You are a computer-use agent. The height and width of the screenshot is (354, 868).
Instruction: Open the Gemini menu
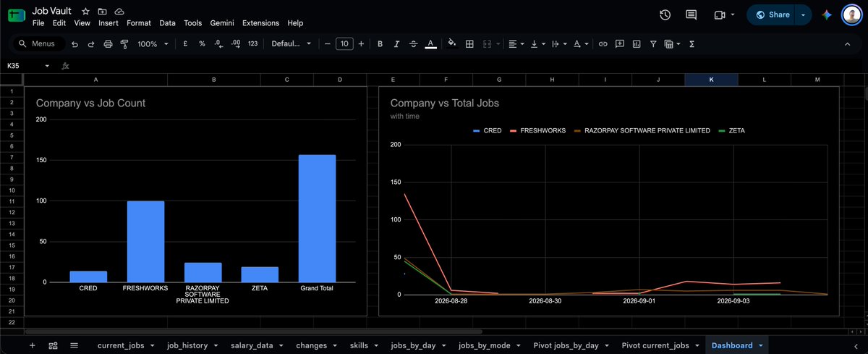pyautogui.click(x=222, y=23)
